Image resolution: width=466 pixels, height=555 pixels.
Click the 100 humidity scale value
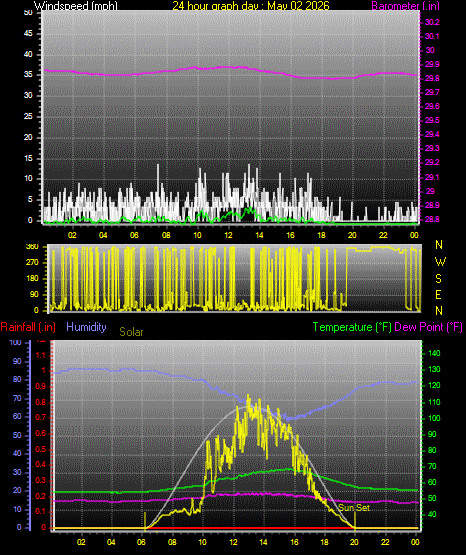pos(16,342)
